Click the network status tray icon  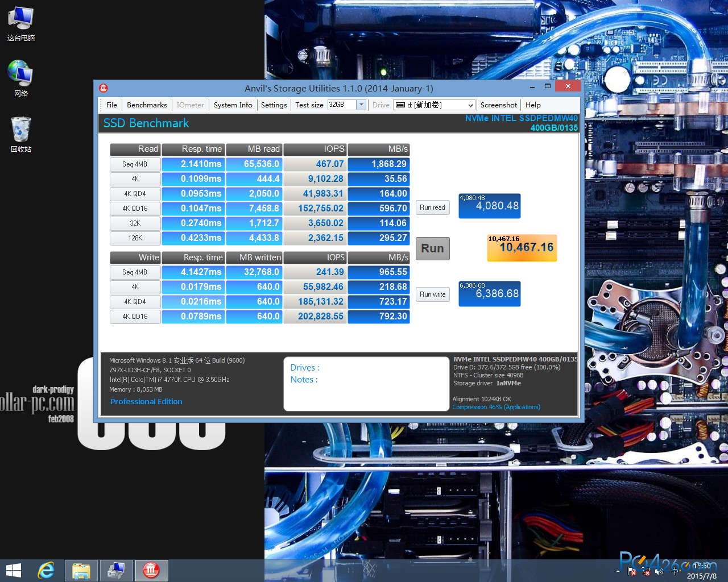646,571
